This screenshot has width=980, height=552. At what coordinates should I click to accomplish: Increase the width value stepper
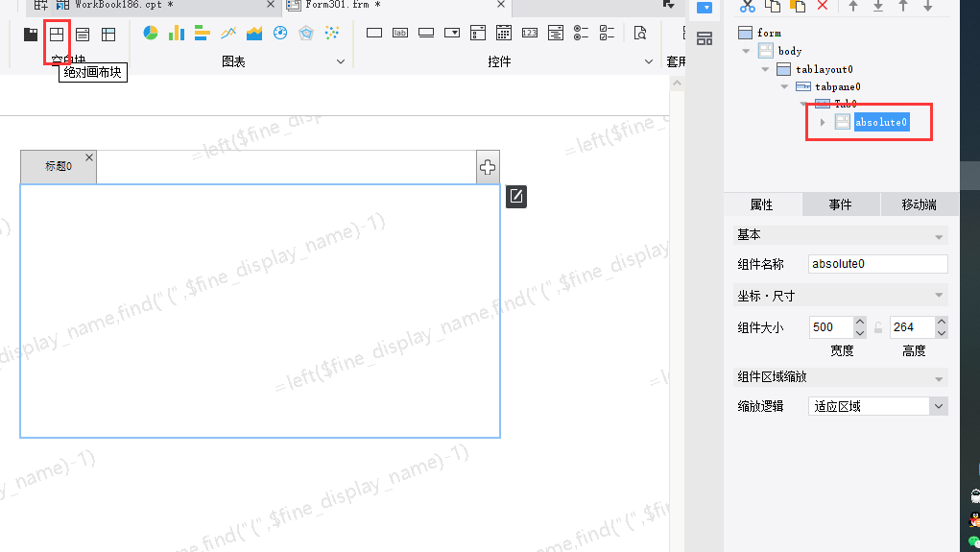(860, 322)
